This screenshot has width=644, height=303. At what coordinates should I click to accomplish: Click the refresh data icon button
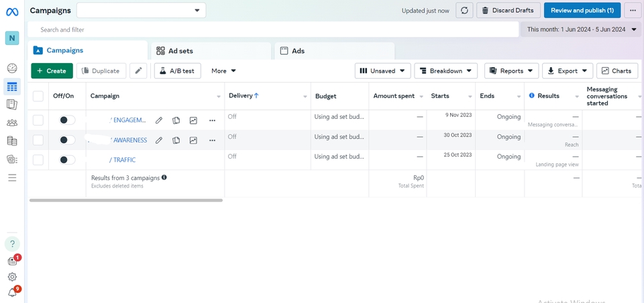click(x=464, y=10)
